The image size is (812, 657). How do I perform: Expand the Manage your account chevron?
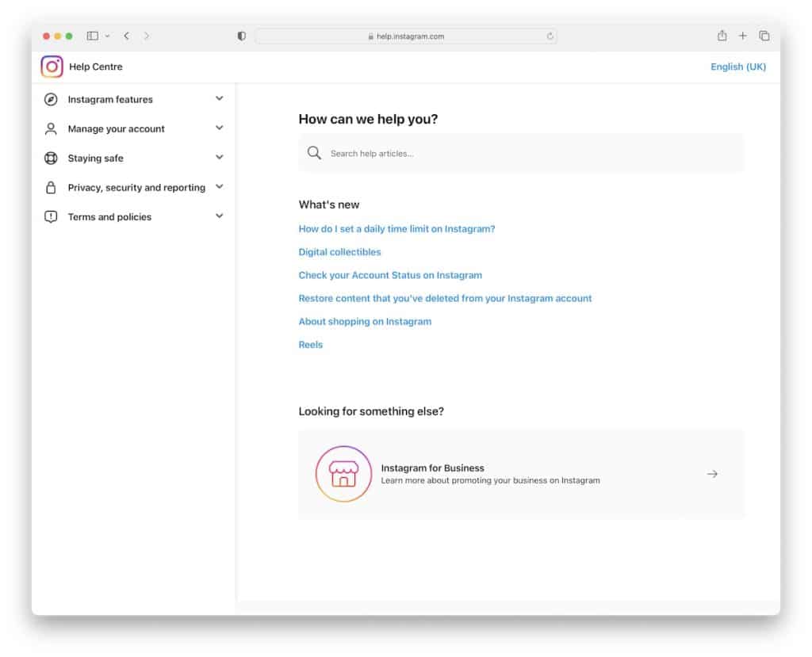point(220,128)
